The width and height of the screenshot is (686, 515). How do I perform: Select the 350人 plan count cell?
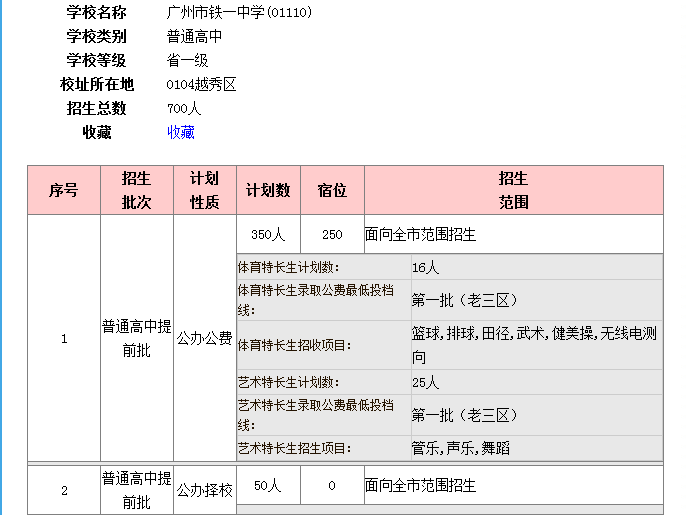tap(269, 235)
